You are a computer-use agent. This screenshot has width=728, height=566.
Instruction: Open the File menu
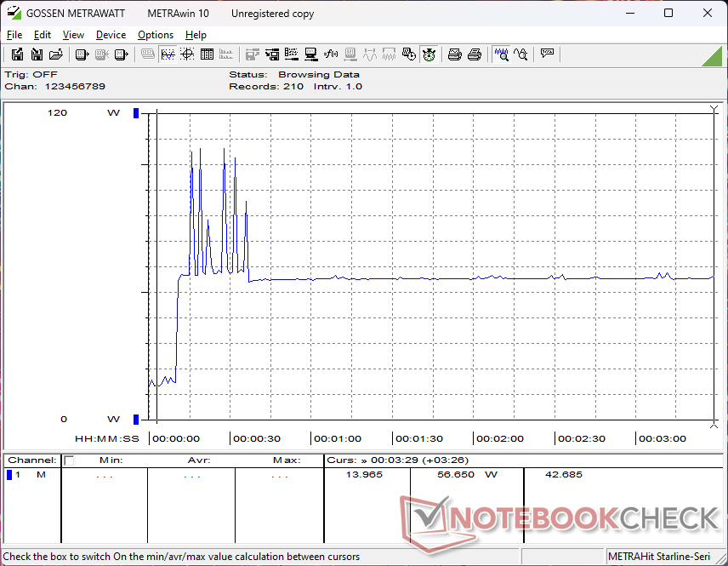[x=14, y=35]
